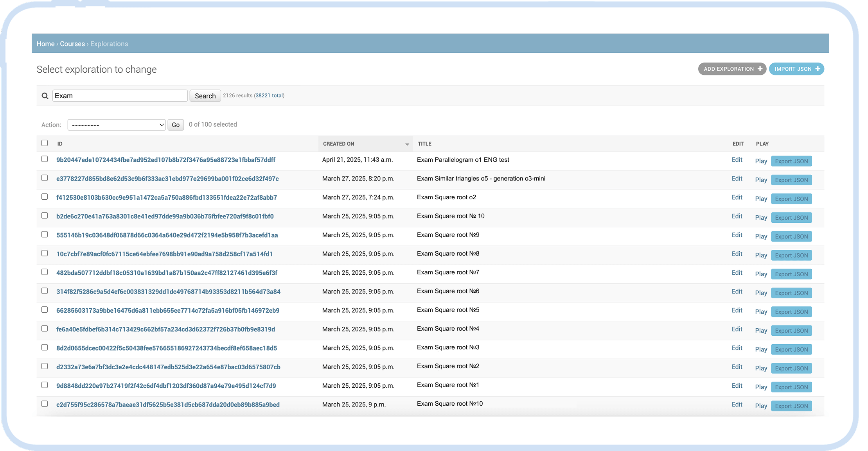Export JSON for Exam Similar triangles o5
Viewport: 868px width, 451px height.
[791, 180]
